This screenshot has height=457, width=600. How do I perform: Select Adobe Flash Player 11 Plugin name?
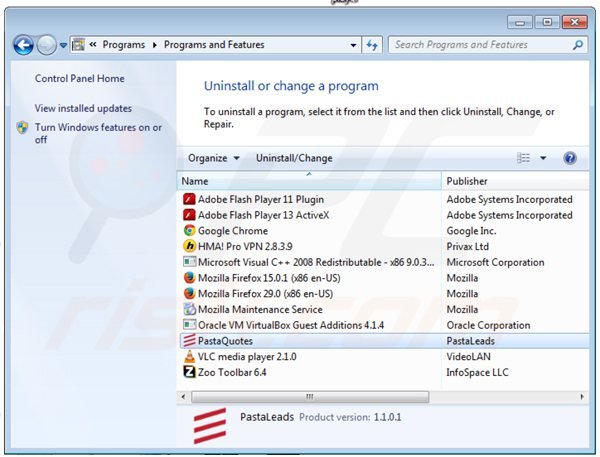(261, 199)
